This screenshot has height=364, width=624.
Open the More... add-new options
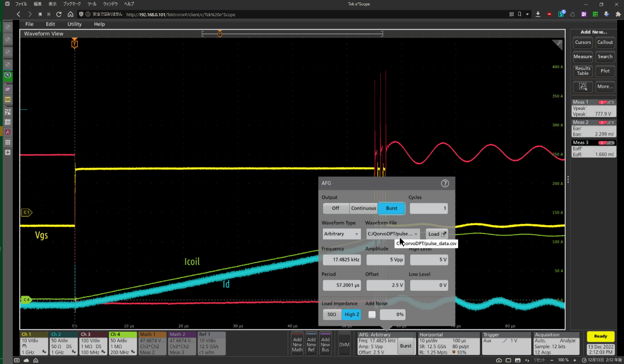click(605, 86)
